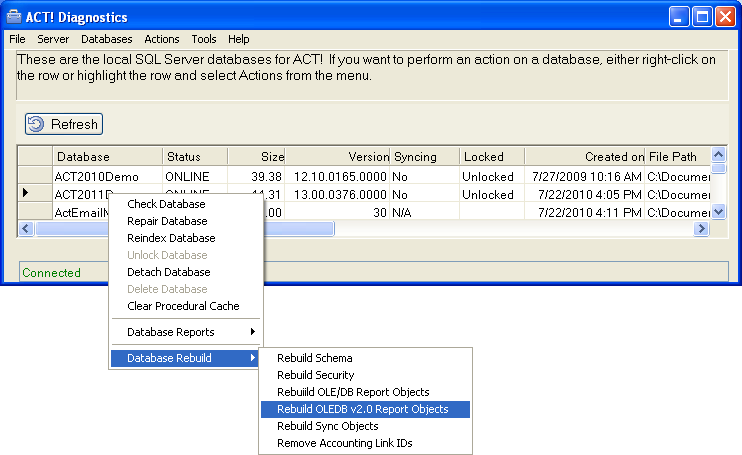Open the Help menu
This screenshot has width=742, height=455.
[x=238, y=39]
